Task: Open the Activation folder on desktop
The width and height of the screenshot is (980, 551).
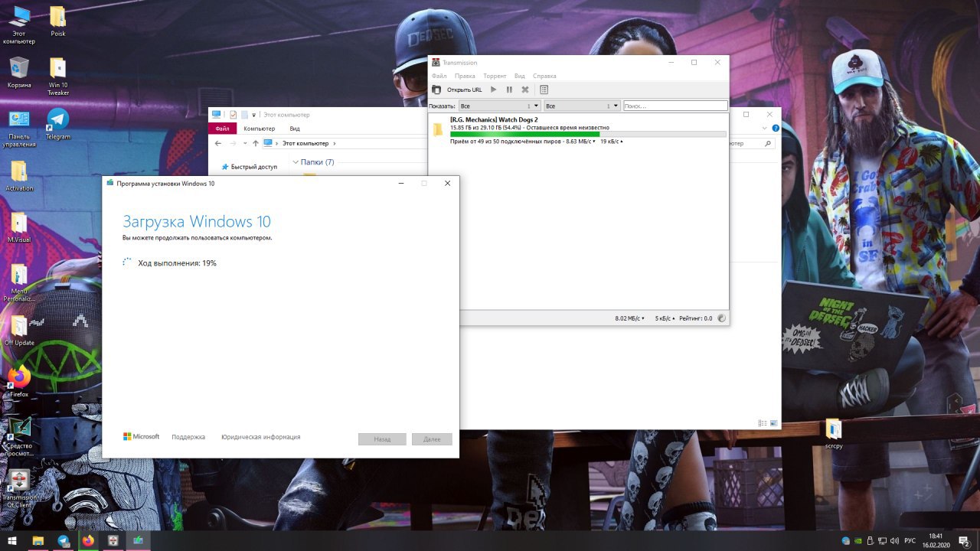Action: click(19, 176)
